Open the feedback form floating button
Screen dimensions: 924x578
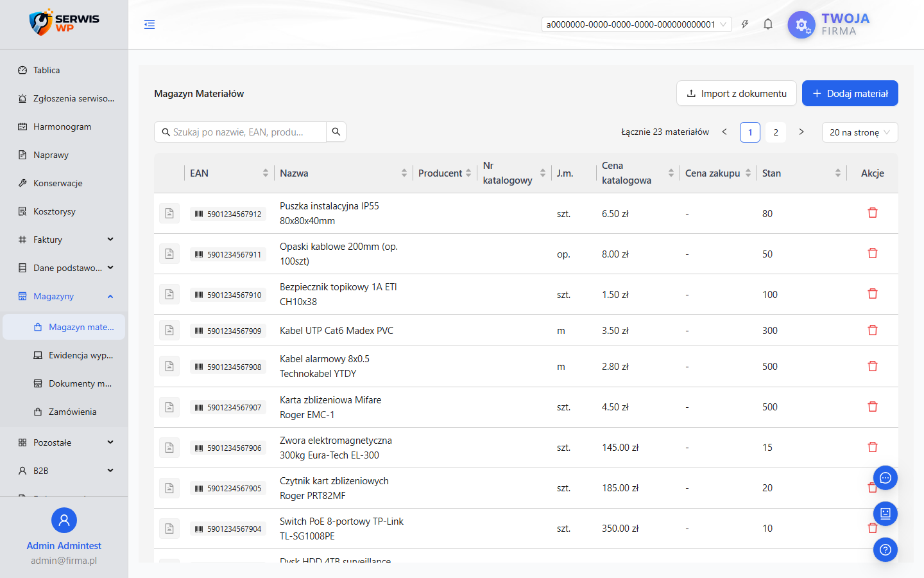point(886,514)
